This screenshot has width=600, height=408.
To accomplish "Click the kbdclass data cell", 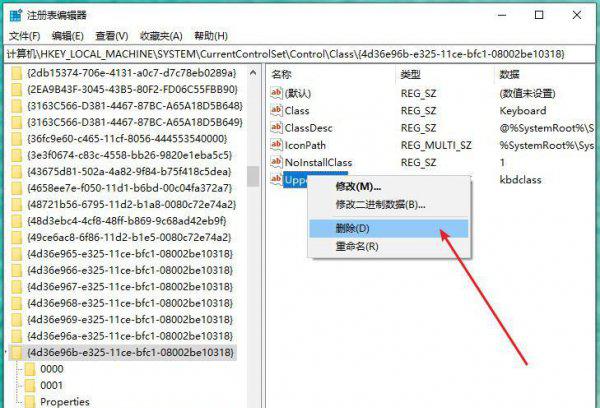I will click(x=520, y=180).
